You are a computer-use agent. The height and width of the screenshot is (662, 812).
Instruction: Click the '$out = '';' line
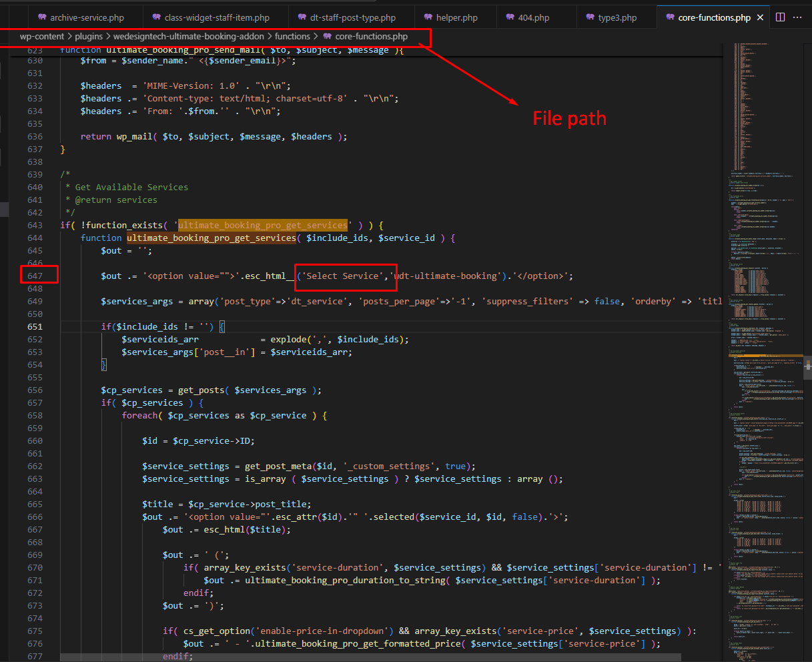tap(127, 250)
